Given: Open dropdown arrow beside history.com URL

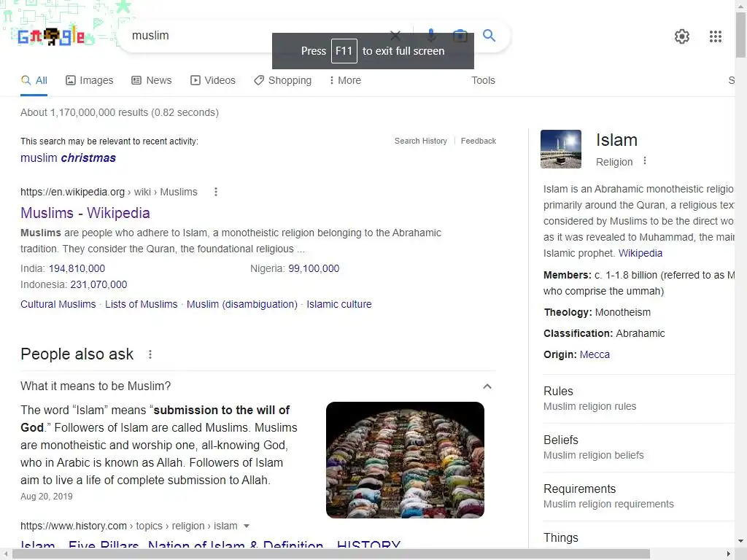Looking at the screenshot, I should [x=247, y=526].
